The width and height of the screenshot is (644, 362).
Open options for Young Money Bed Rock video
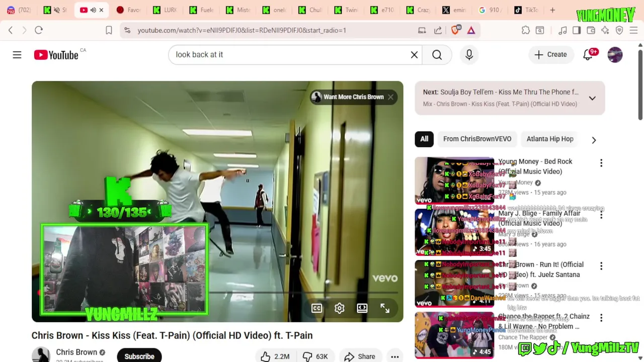point(601,163)
